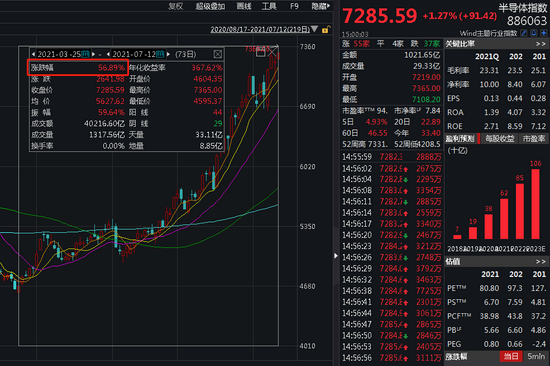550x366 pixels.
Task: Click the 收盘价 value 7285.59 in the popup
Action: 110,90
